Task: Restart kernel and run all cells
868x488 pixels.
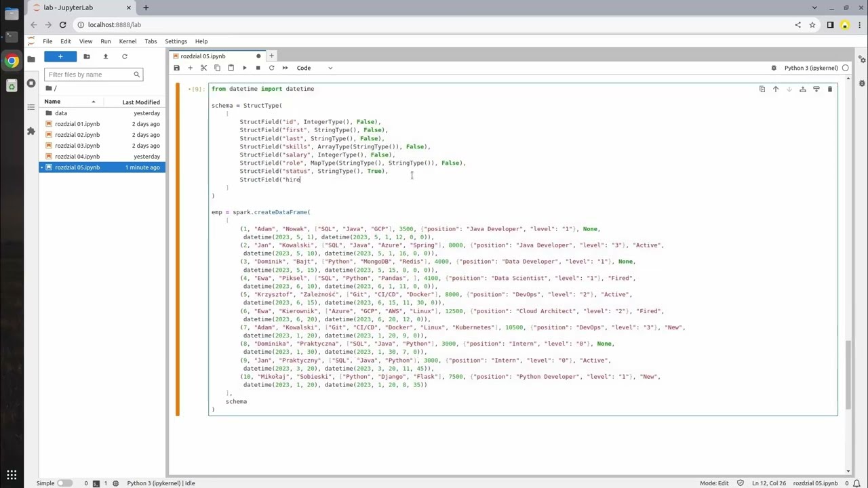Action: click(285, 68)
